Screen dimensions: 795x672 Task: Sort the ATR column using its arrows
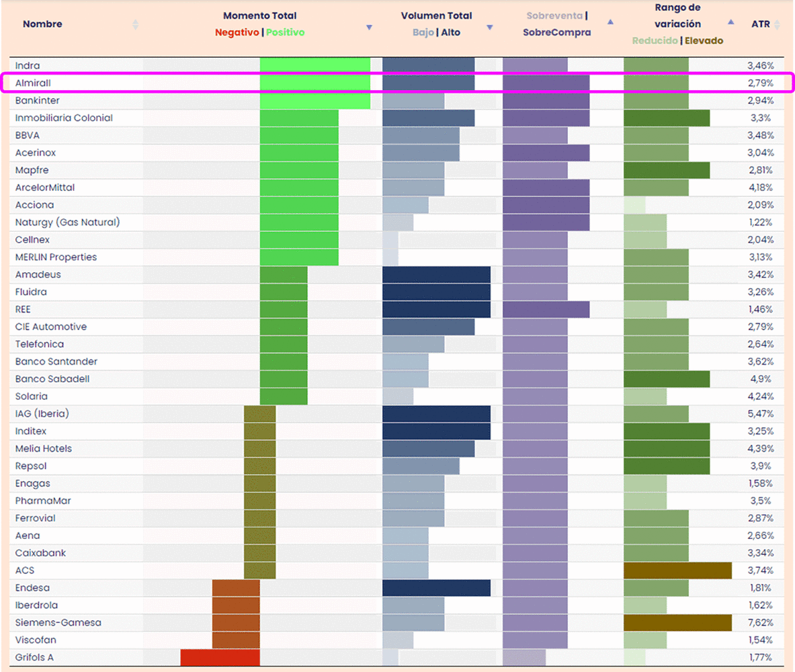(778, 24)
